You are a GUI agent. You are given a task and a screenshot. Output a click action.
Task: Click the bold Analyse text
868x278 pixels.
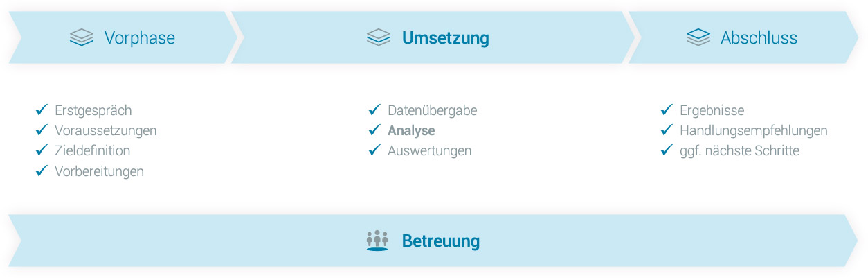[x=411, y=130]
